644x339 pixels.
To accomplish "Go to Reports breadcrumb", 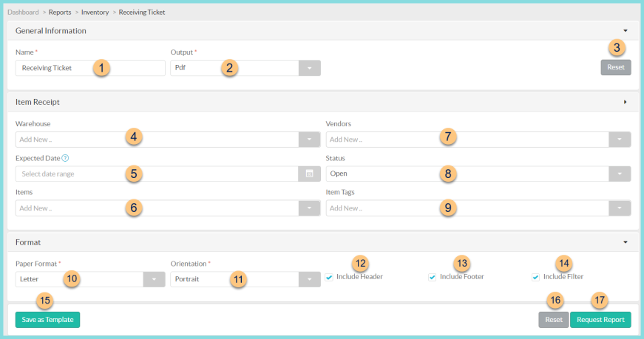I will pos(60,13).
